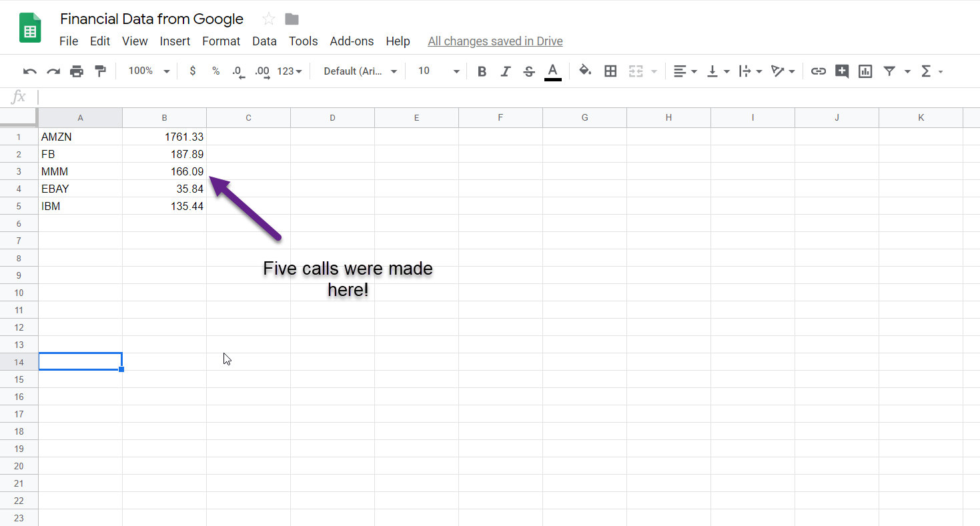This screenshot has width=980, height=526.
Task: Select cell containing FB
Action: (81, 154)
